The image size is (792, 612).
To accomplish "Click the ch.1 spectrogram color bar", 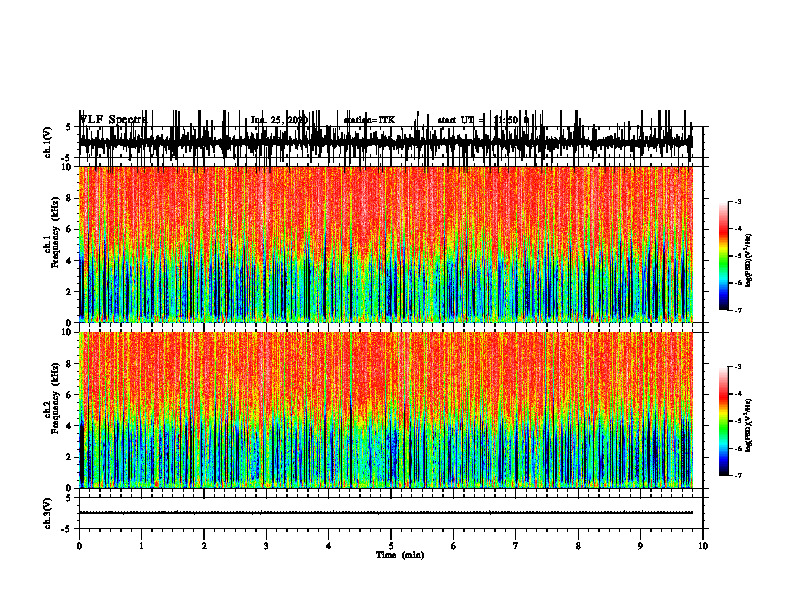I will [724, 256].
